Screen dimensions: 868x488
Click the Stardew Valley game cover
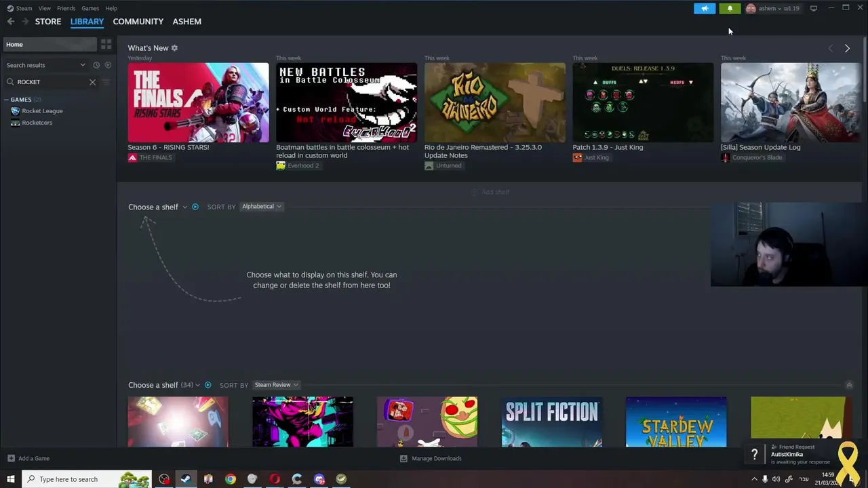pyautogui.click(x=676, y=422)
